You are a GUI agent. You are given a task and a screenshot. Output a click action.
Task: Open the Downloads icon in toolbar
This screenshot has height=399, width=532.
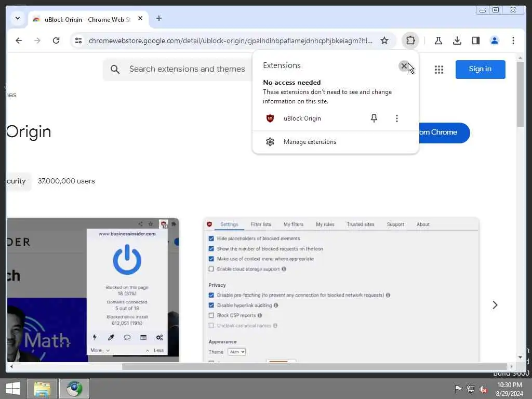pyautogui.click(x=457, y=41)
